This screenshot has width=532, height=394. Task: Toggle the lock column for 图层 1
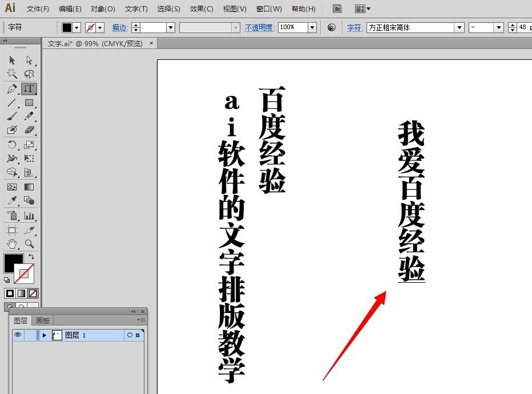click(30, 335)
